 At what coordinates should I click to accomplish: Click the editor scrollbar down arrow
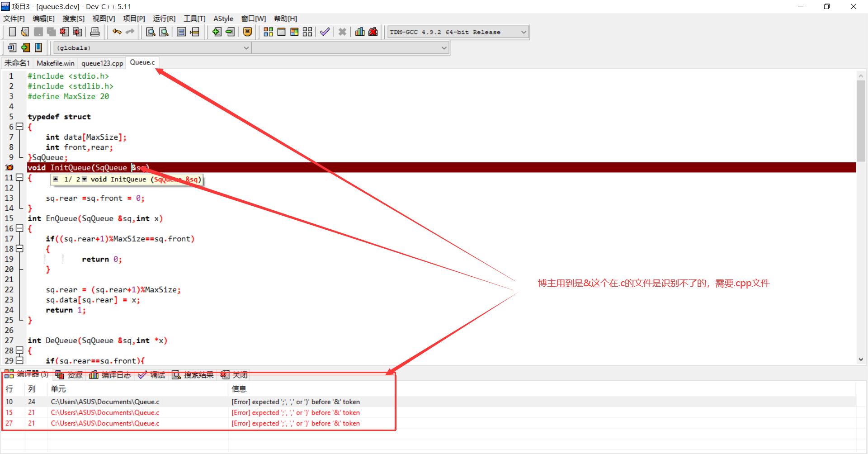pos(861,359)
